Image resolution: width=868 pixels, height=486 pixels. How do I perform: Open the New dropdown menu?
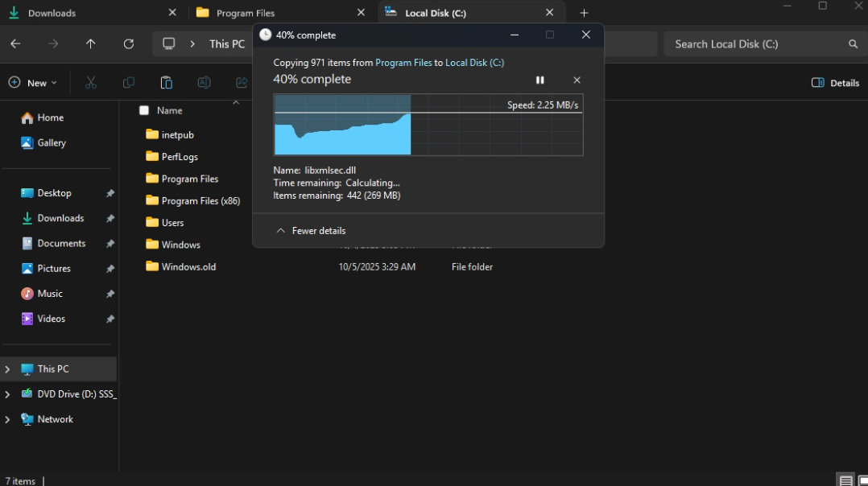tap(33, 83)
